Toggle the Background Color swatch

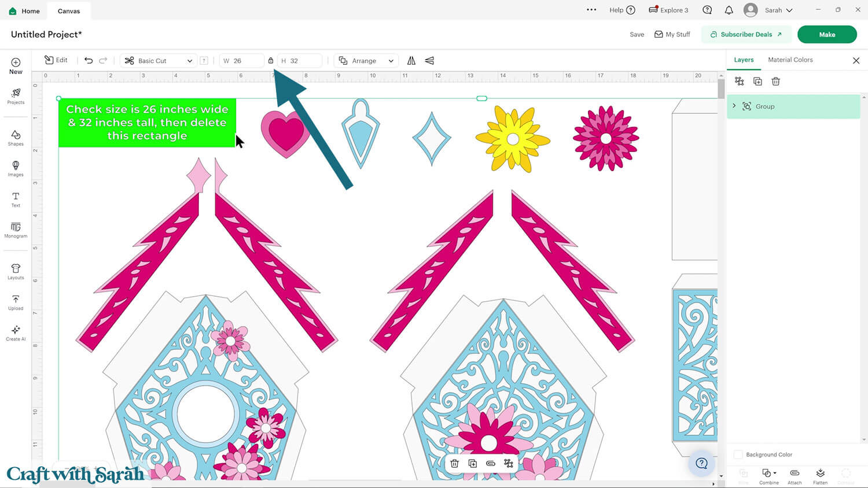pyautogui.click(x=738, y=454)
